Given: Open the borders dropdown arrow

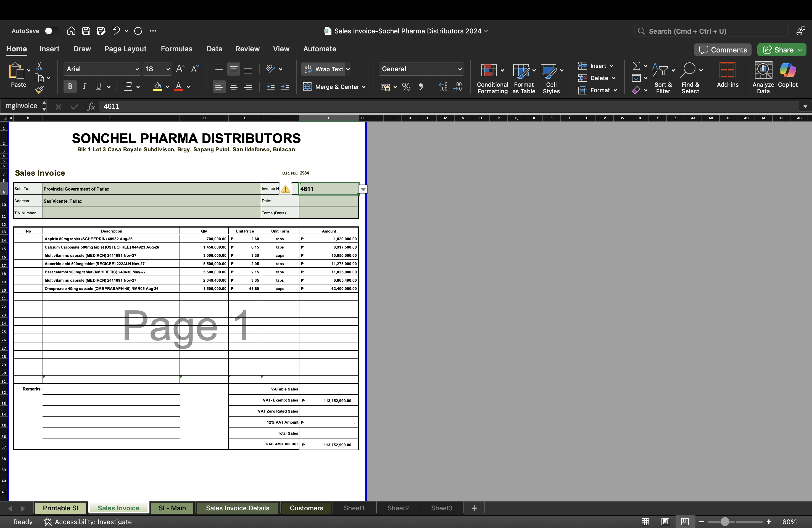Looking at the screenshot, I should 138,87.
